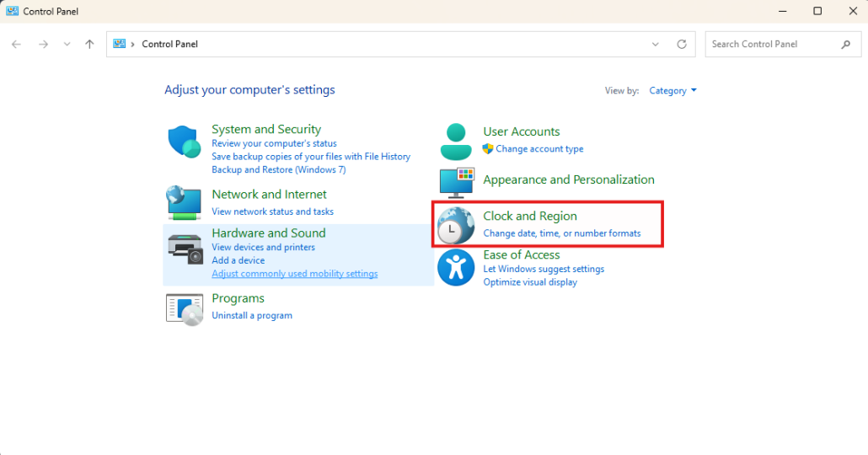Expand the address bar history dropdown
868x455 pixels.
(x=656, y=44)
